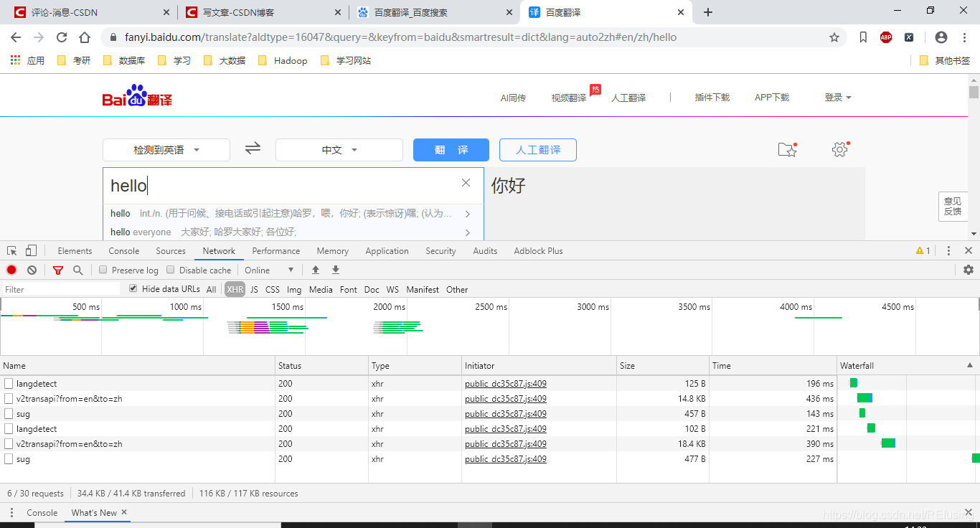Open translator settings gear icon
Viewport: 980px width, 528px height.
point(840,149)
